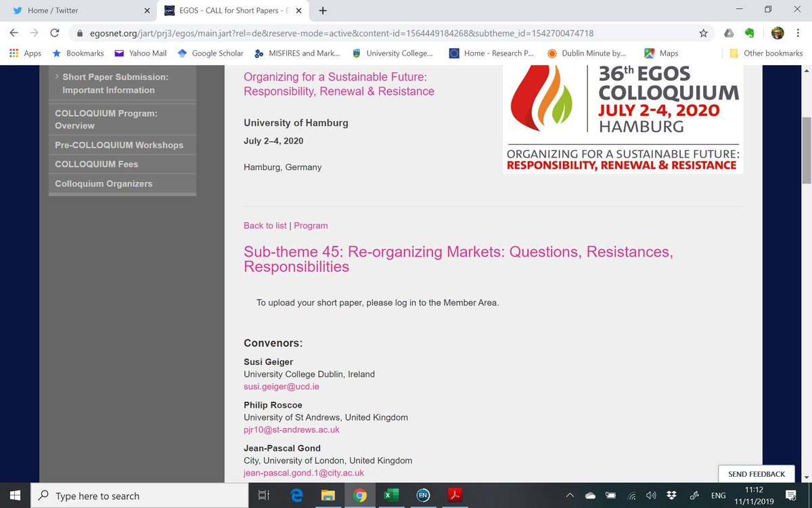
Task: Close the Home / Twitter tab
Action: point(147,11)
